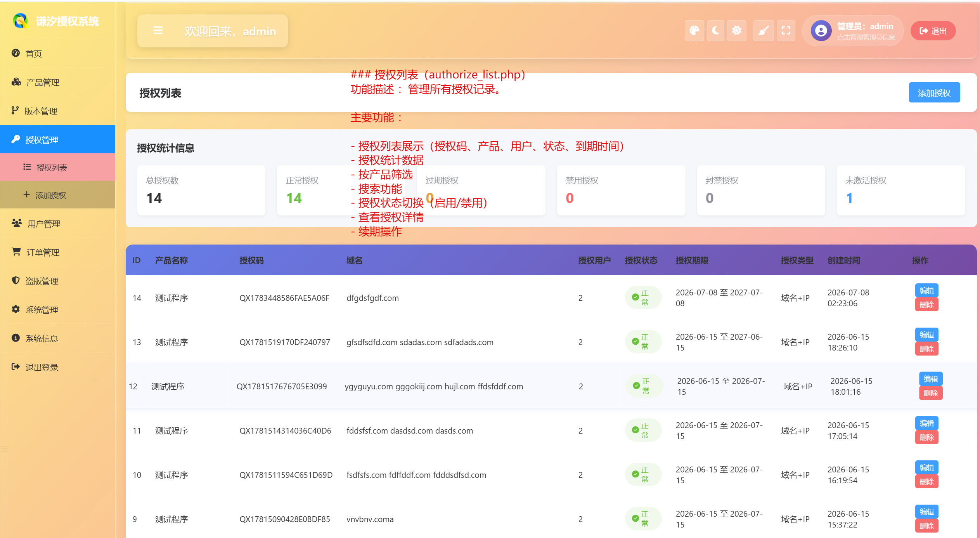Open 系统信息 in the sidebar

[57, 338]
